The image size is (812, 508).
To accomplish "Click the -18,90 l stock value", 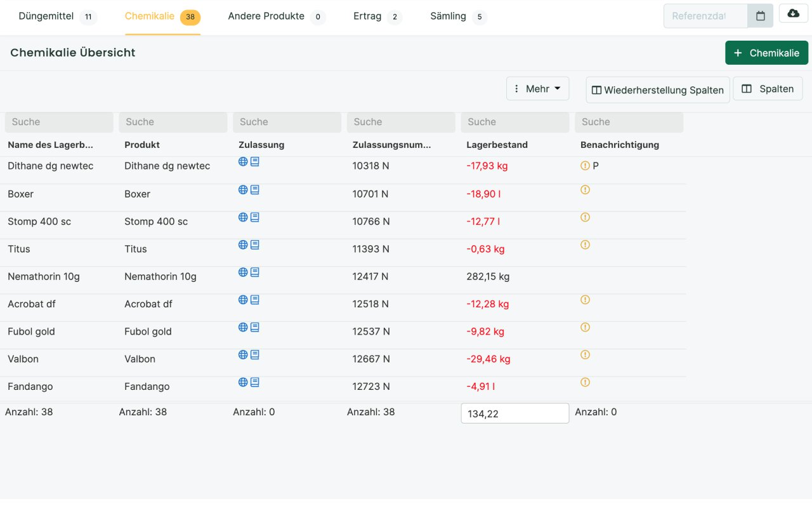I will tap(483, 194).
